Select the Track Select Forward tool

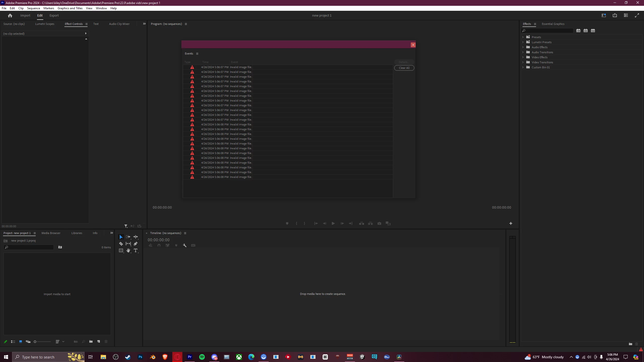pyautogui.click(x=128, y=237)
